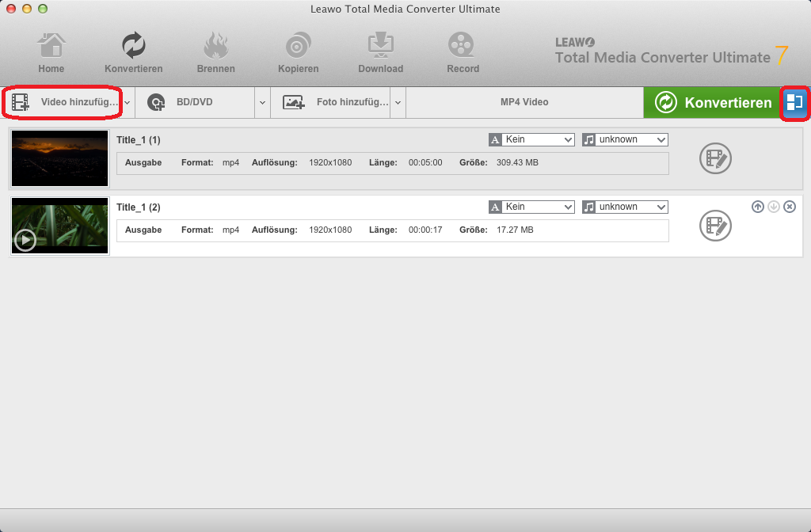
Task: Open subtitle dropdown Kein for Title_1 (2)
Action: 531,207
